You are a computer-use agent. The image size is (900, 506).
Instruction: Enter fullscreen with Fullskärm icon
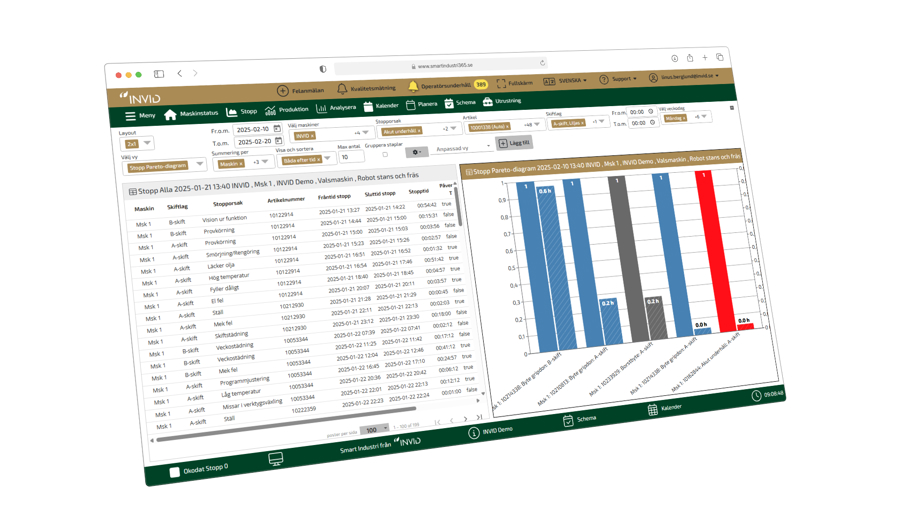pyautogui.click(x=500, y=83)
